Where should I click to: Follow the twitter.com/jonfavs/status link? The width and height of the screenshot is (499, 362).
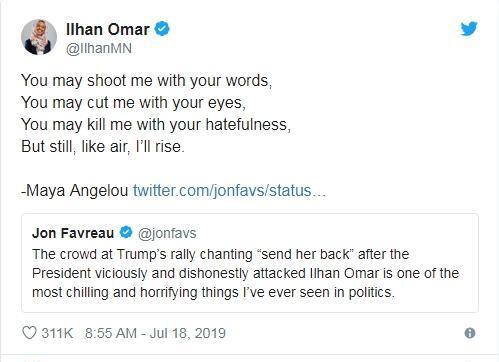(x=229, y=191)
